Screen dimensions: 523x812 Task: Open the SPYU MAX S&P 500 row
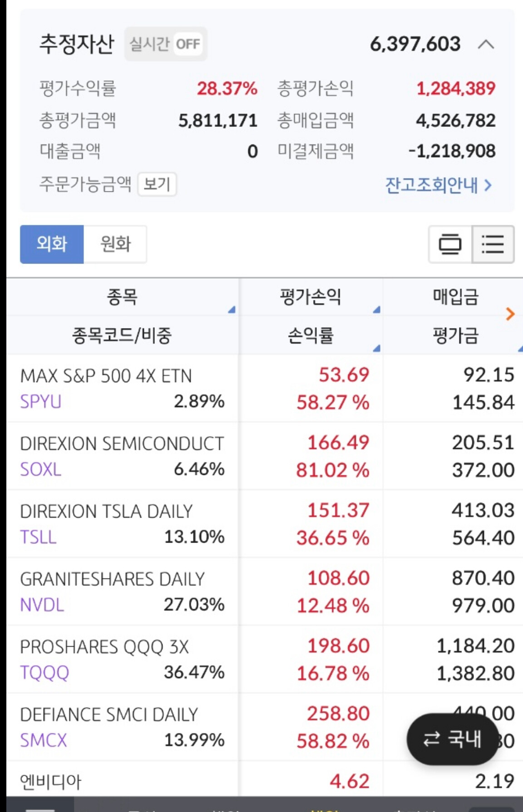tap(122, 388)
